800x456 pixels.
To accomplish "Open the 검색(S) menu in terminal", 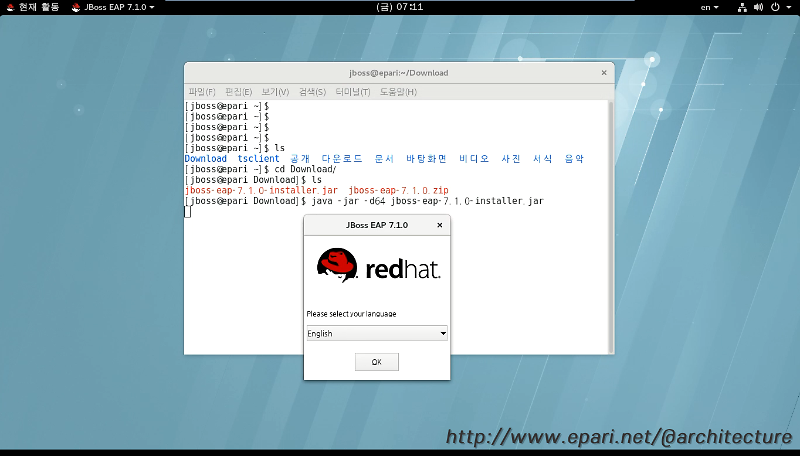I will click(x=312, y=92).
